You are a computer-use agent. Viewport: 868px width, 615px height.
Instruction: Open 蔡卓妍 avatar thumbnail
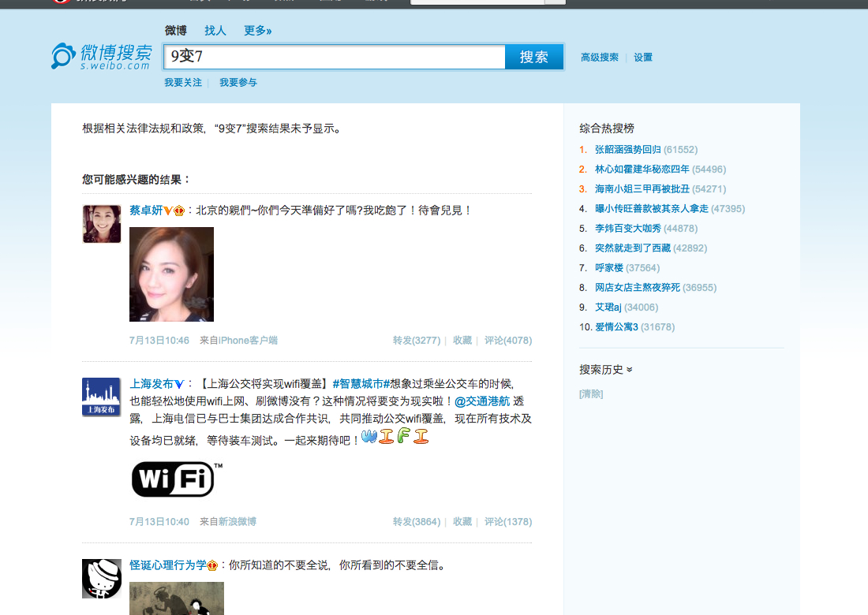coord(102,224)
